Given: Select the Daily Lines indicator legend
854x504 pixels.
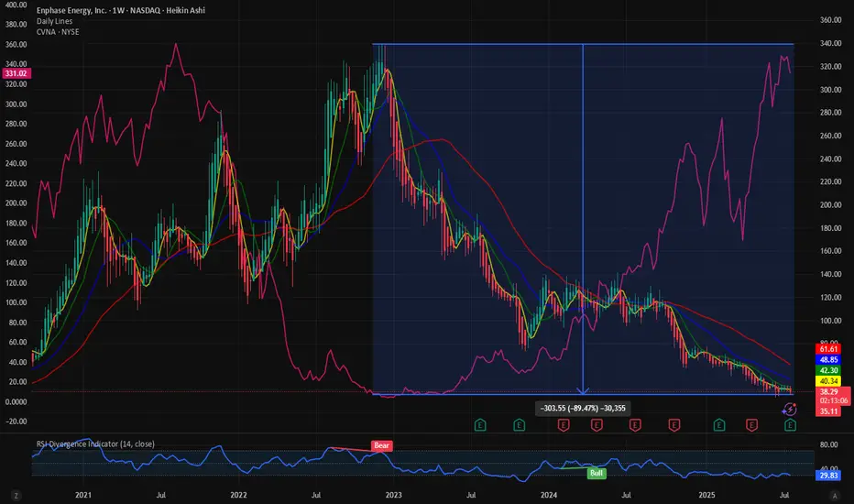Looking at the screenshot, I should pos(54,21).
